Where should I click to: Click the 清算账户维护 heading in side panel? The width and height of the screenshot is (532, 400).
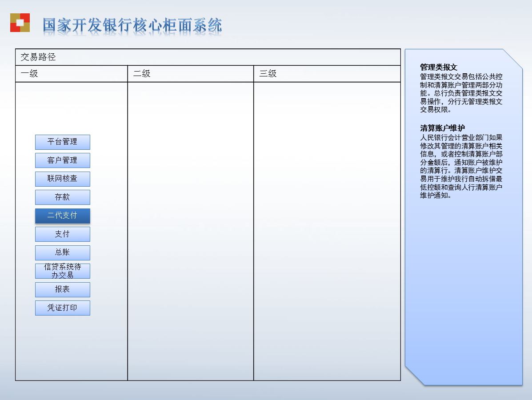pos(442,128)
